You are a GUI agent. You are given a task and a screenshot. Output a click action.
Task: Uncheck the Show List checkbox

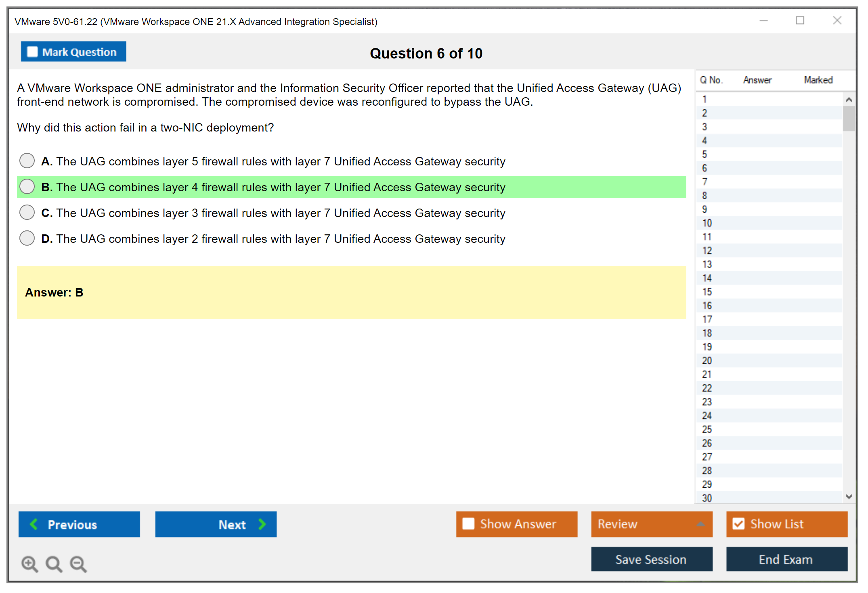[x=738, y=524]
